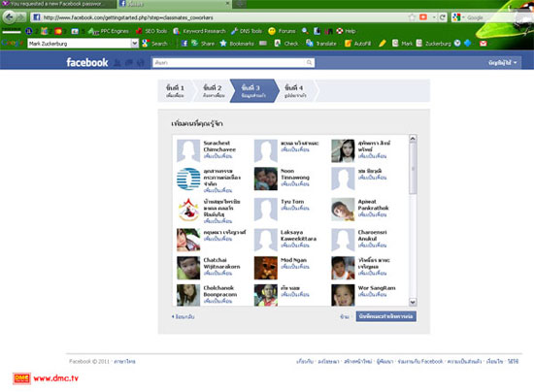534x392 pixels.
Task: Add Tyu Tom as friend link
Action: coord(295,209)
